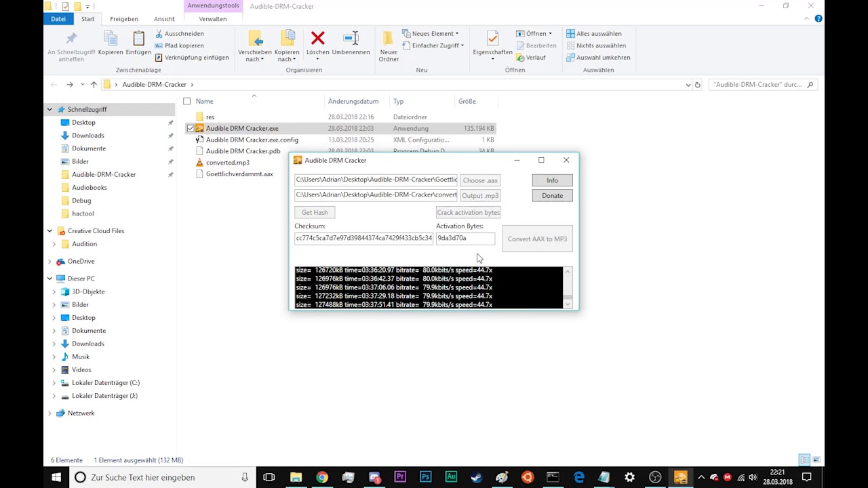This screenshot has width=868, height=488.
Task: Click the ribbon Kopieren icon next to Einfügen
Action: click(111, 38)
